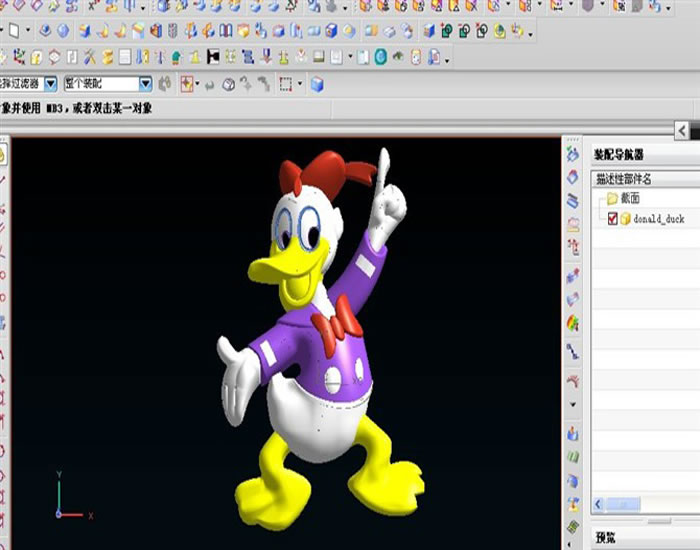Click the 描述性部件名 column header
This screenshot has width=700, height=550.
tap(623, 179)
